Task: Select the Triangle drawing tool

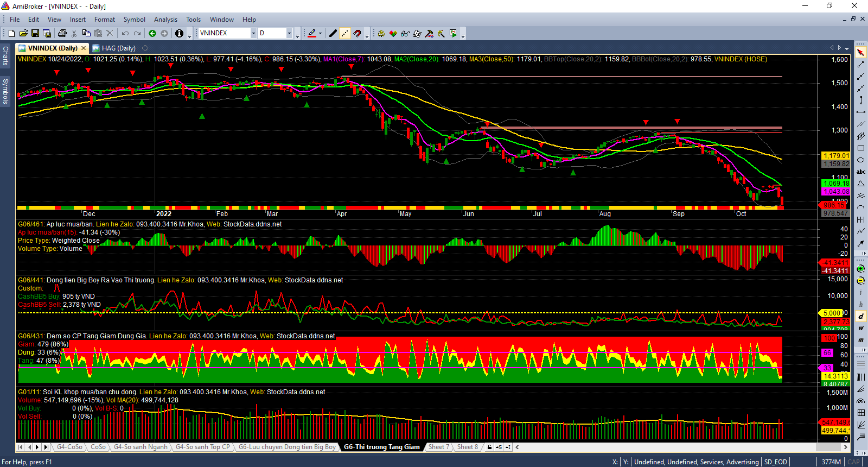Action: click(861, 184)
